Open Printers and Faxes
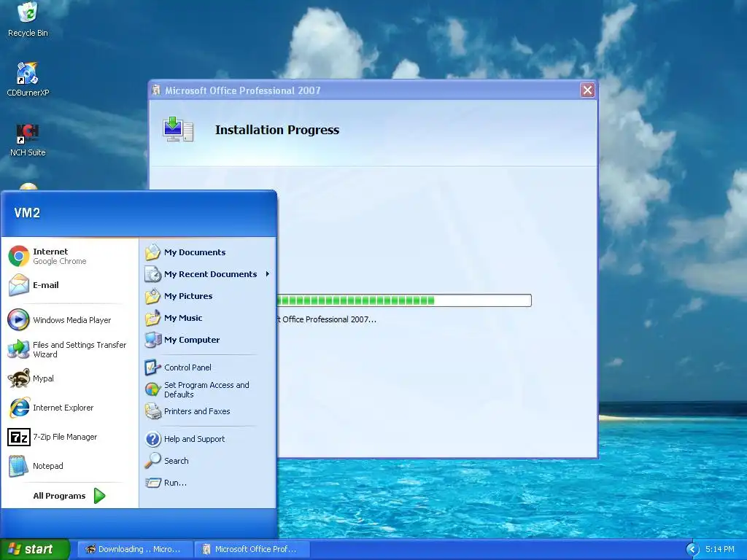The height and width of the screenshot is (560, 747). 187,411
